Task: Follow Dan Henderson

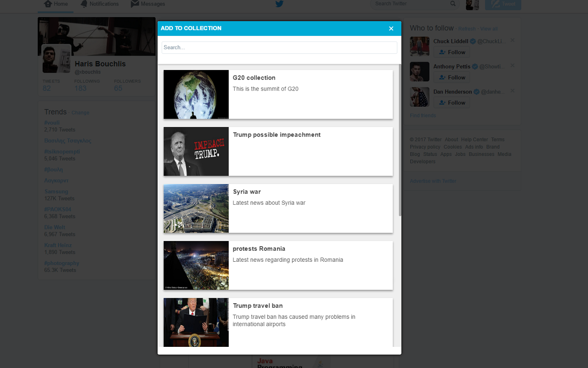Action: (452, 103)
